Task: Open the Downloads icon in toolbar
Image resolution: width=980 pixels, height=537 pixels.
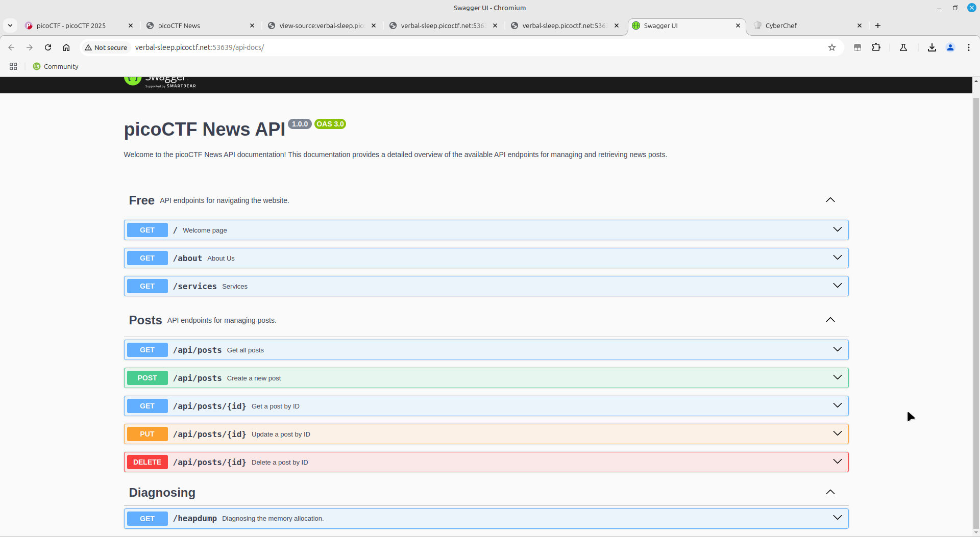Action: [x=932, y=47]
